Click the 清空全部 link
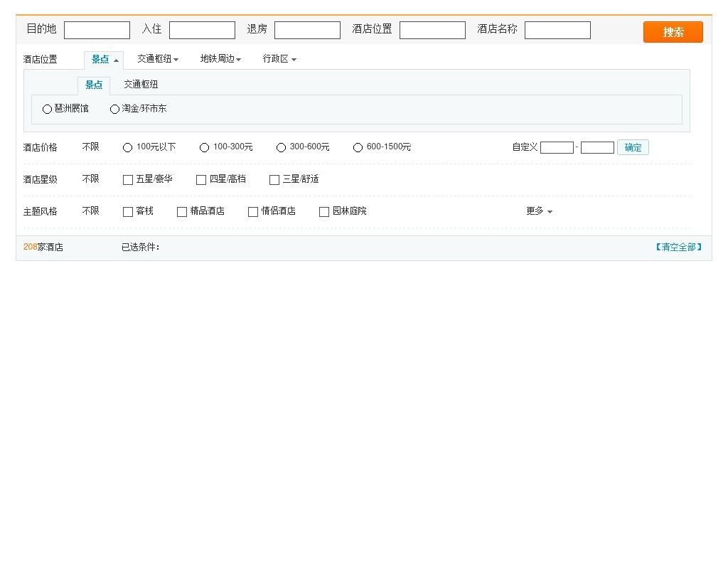The width and height of the screenshot is (728, 569). click(678, 247)
